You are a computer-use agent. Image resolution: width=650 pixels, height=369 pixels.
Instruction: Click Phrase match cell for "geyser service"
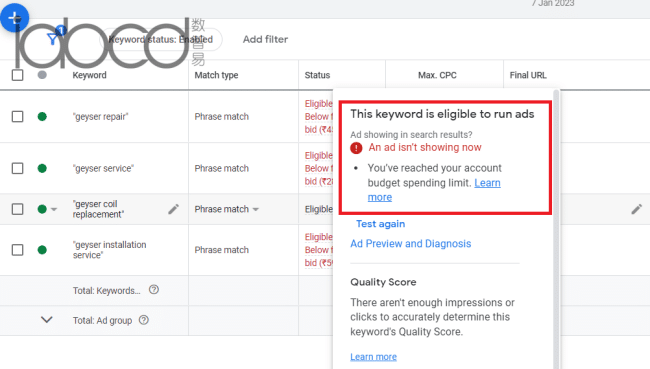click(x=222, y=168)
